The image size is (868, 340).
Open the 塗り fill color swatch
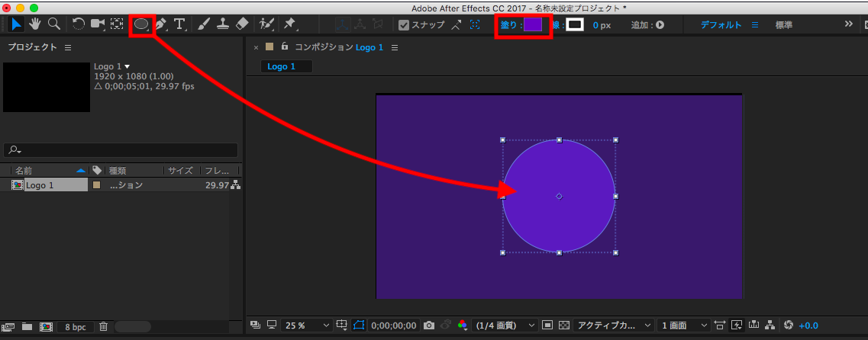533,25
